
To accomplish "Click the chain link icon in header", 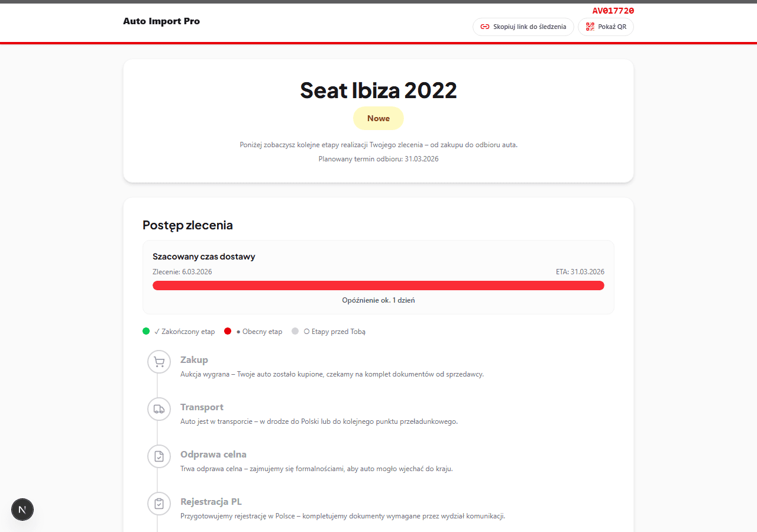I will click(x=485, y=27).
